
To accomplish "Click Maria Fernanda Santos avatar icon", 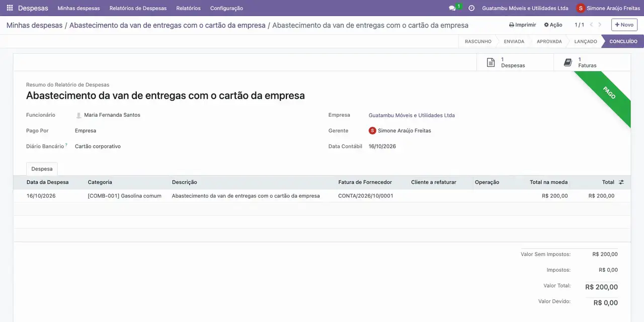I will click(x=78, y=115).
